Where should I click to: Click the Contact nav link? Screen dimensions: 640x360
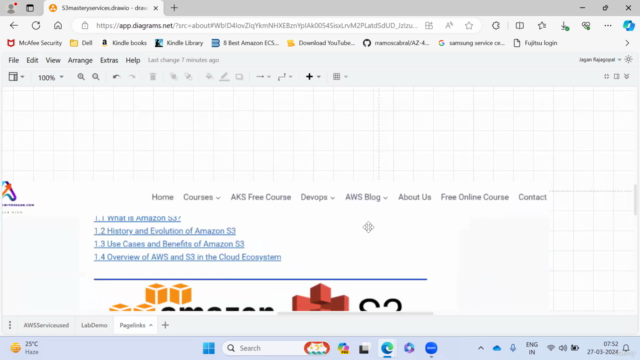pyautogui.click(x=532, y=197)
